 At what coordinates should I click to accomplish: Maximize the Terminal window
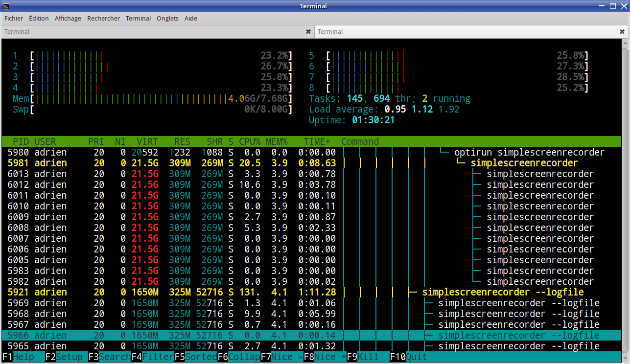[613, 6]
